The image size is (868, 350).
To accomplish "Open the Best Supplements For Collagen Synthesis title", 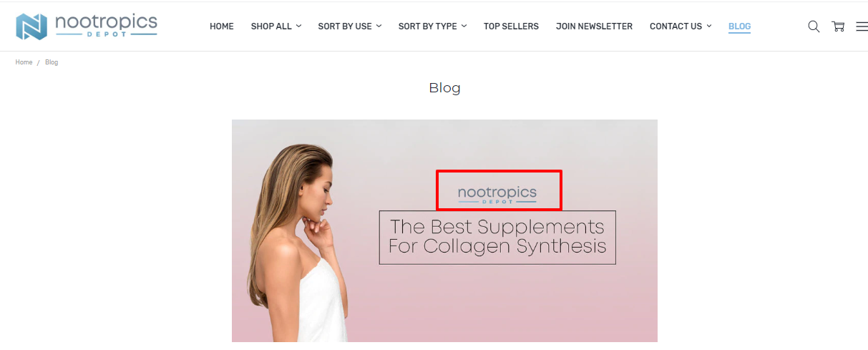I will 497,237.
